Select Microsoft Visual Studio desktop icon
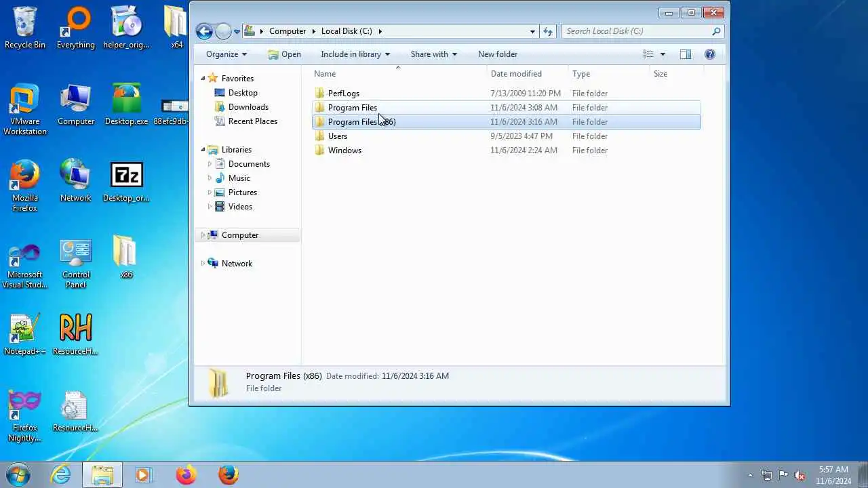The width and height of the screenshot is (868, 488). point(25,264)
